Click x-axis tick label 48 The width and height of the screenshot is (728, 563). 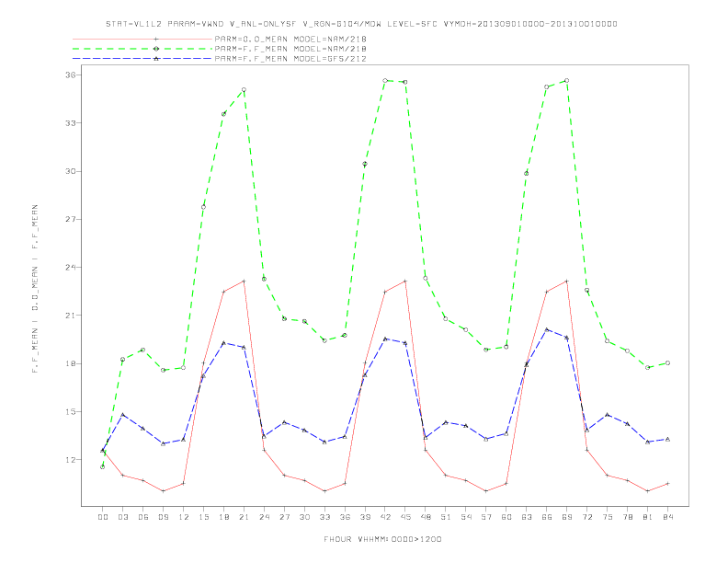(x=426, y=517)
